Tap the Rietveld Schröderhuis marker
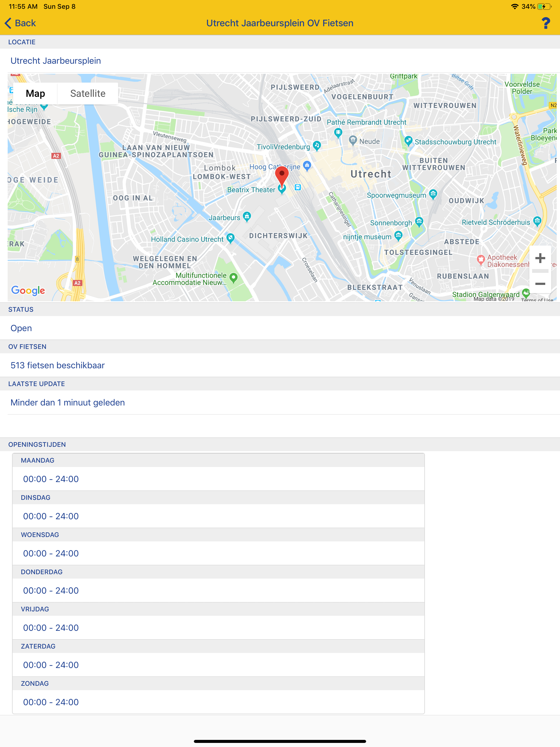The width and height of the screenshot is (560, 747). (x=537, y=221)
